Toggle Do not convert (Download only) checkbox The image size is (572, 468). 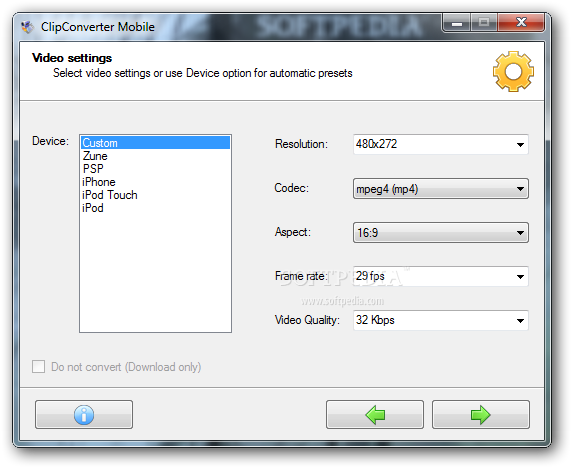point(39,367)
